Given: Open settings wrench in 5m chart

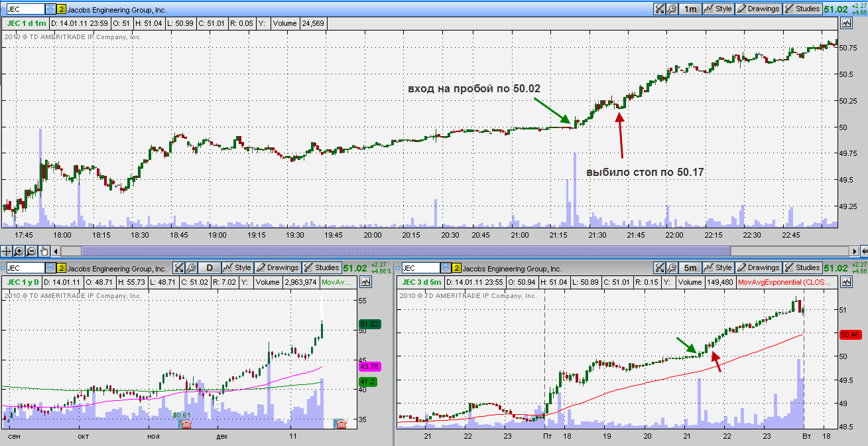Looking at the screenshot, I should click(x=671, y=268).
